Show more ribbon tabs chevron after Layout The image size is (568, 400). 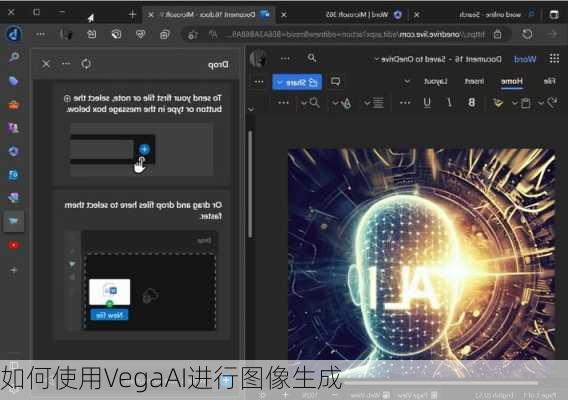pos(407,81)
